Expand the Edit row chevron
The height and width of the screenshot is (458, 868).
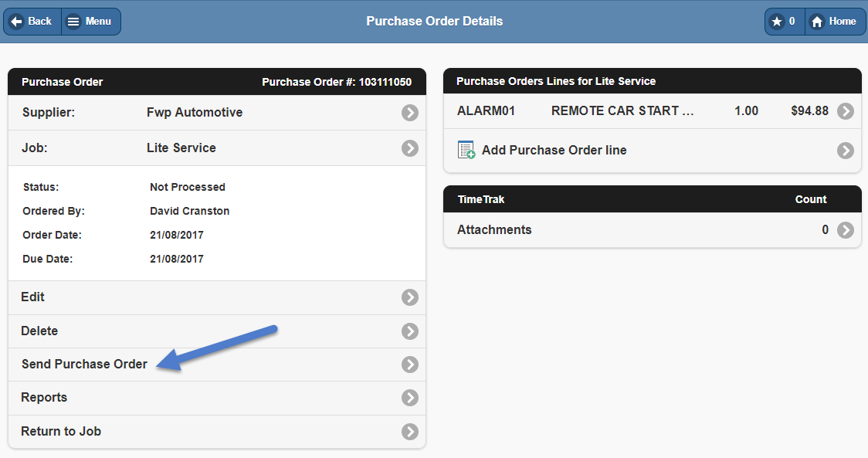(409, 297)
